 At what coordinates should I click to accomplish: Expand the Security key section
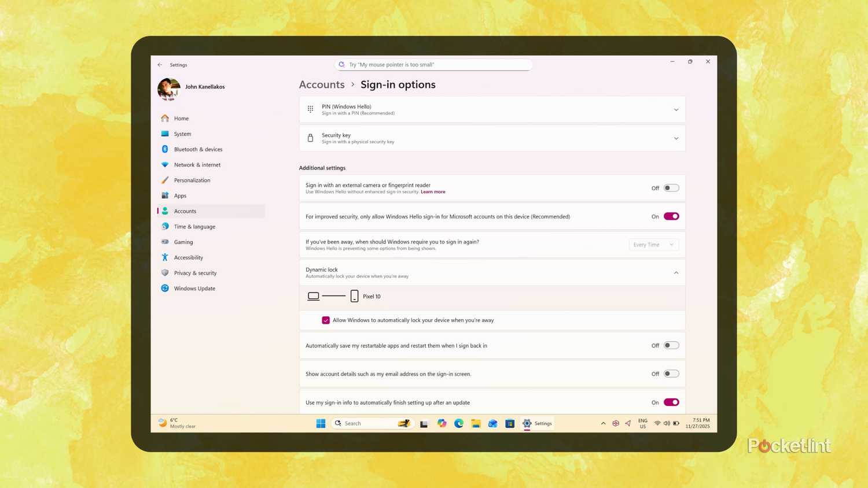(x=675, y=138)
